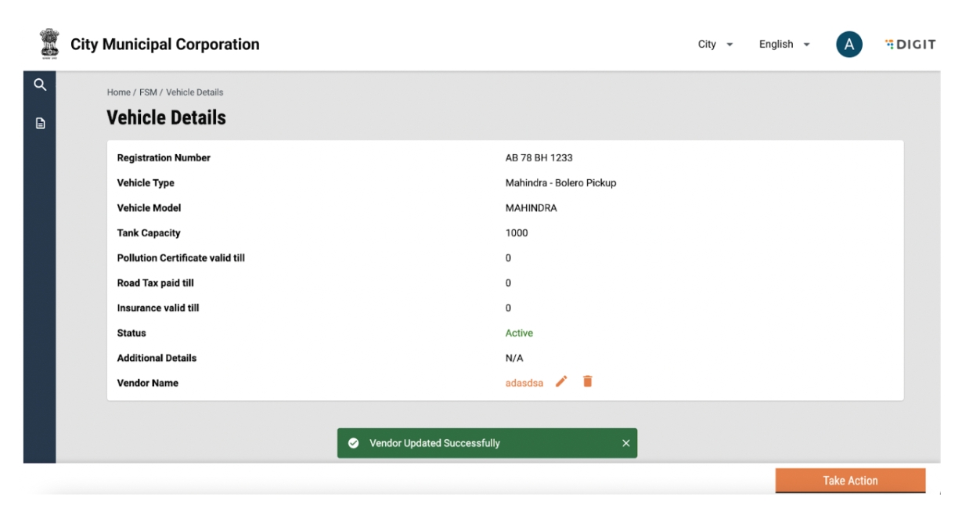This screenshot has width=980, height=512.
Task: Delete the vendor with the trash icon
Action: click(588, 382)
